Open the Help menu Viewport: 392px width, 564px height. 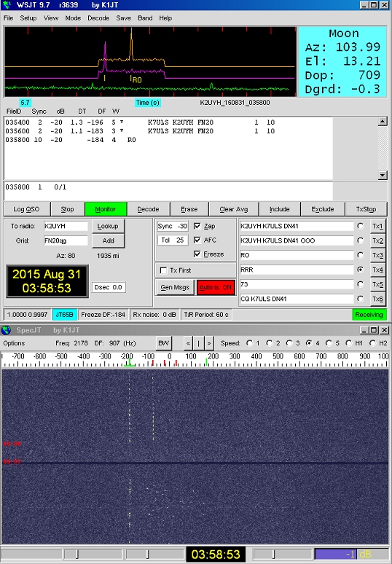tap(165, 18)
